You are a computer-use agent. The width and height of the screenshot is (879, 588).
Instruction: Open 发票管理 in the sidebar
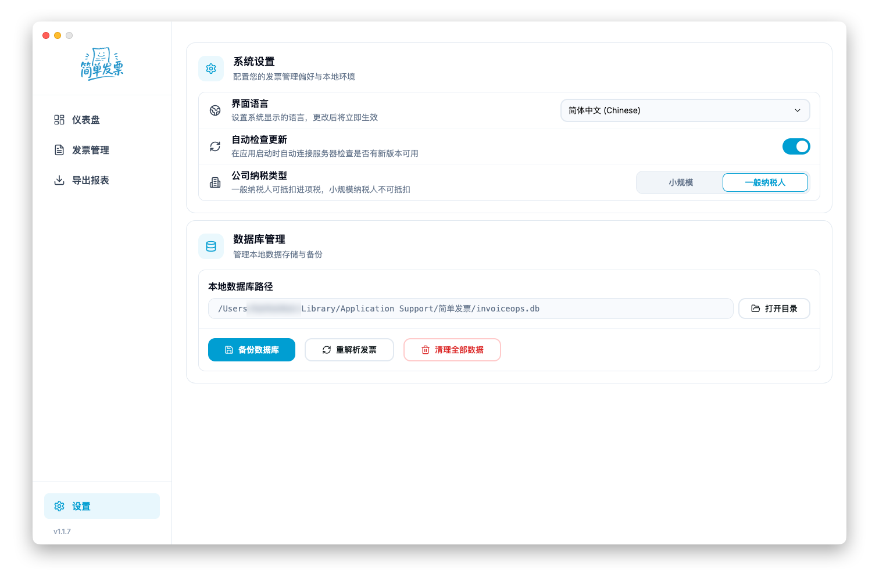102,150
